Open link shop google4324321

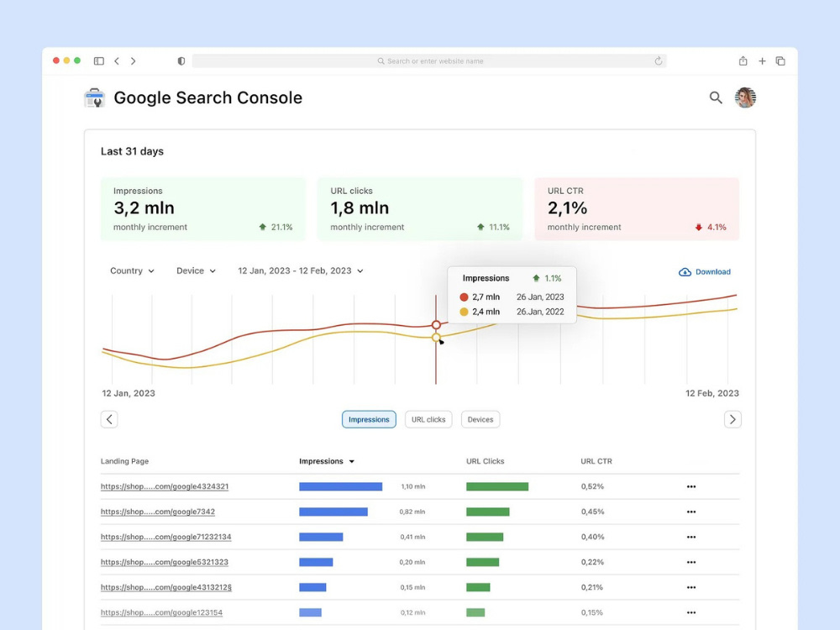(165, 486)
